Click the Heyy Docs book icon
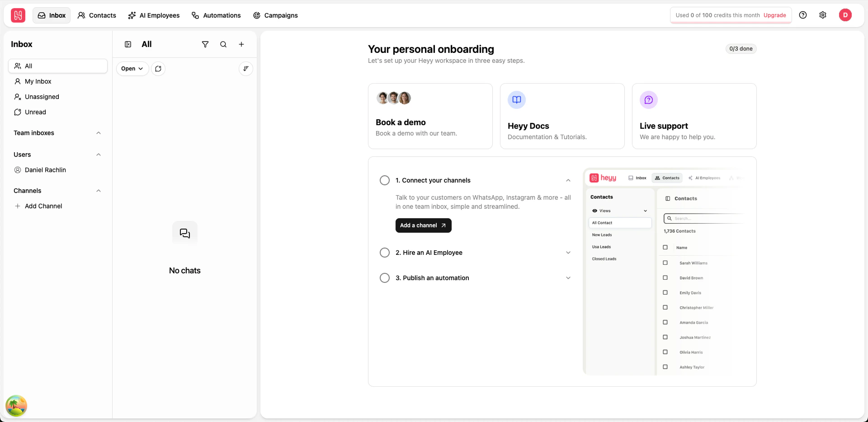This screenshot has height=422, width=868. click(517, 100)
